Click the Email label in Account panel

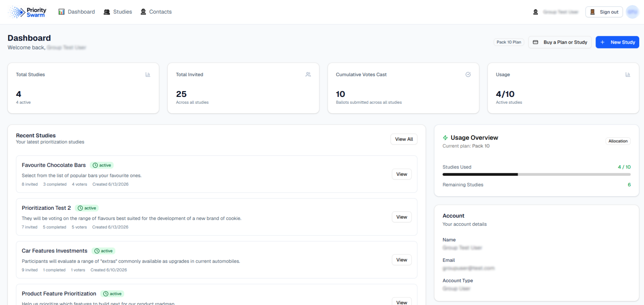tap(449, 260)
